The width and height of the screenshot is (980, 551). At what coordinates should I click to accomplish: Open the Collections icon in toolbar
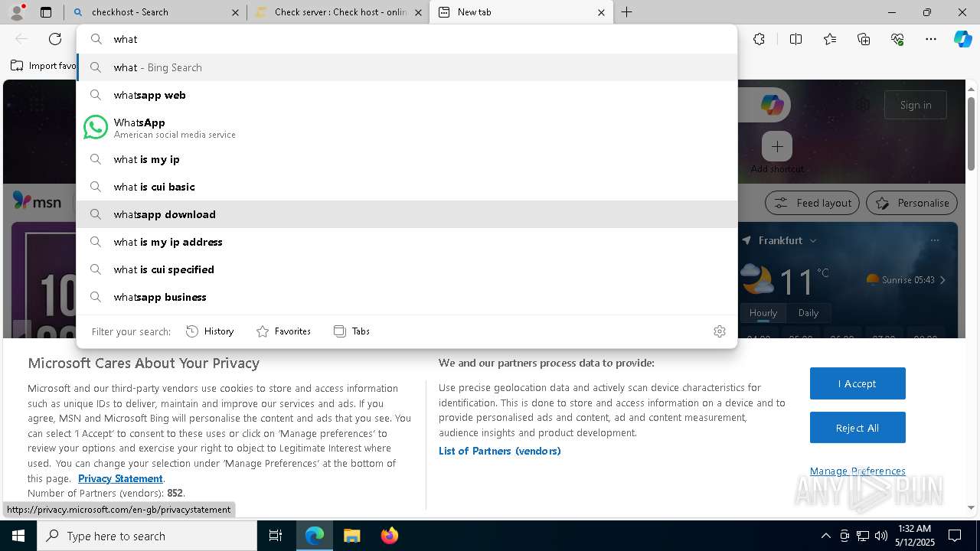coord(864,39)
